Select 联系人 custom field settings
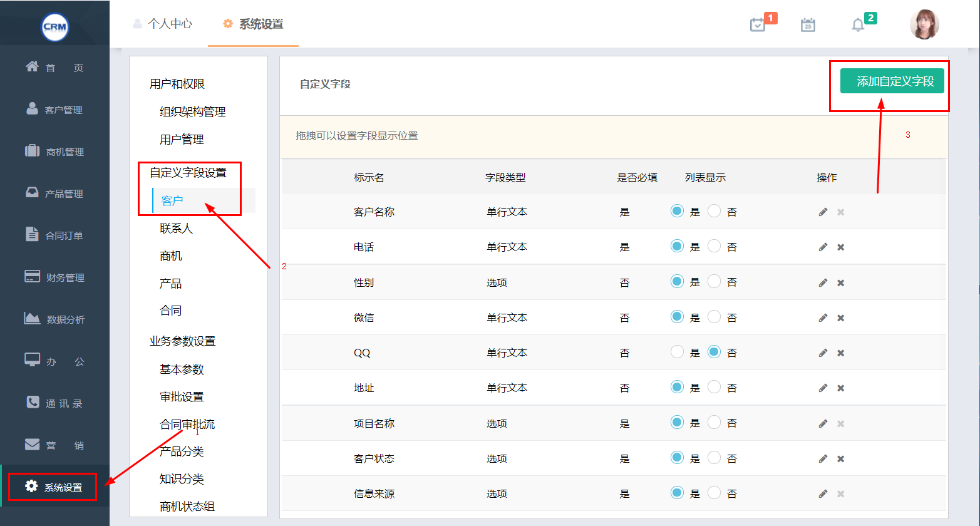Screen dimensions: 980x526 pos(177,229)
